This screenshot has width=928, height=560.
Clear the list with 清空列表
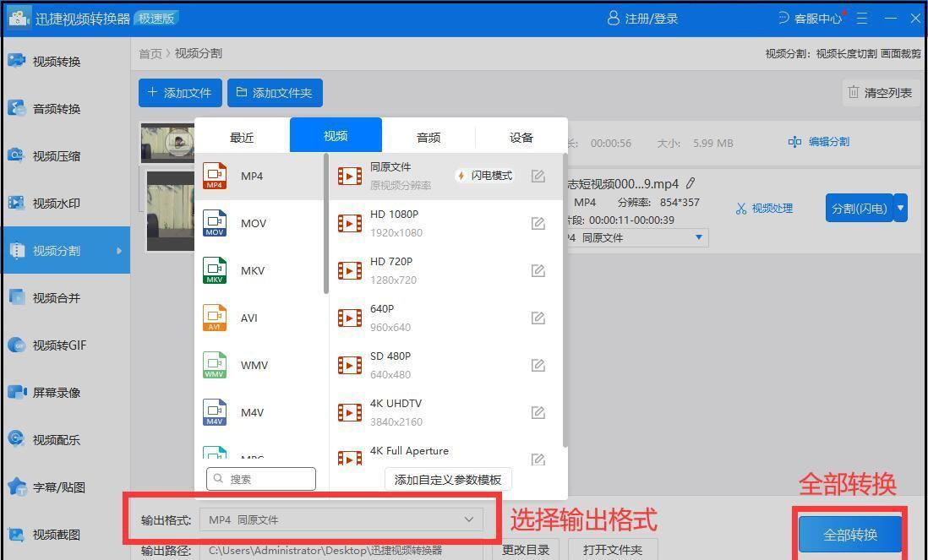pyautogui.click(x=881, y=93)
